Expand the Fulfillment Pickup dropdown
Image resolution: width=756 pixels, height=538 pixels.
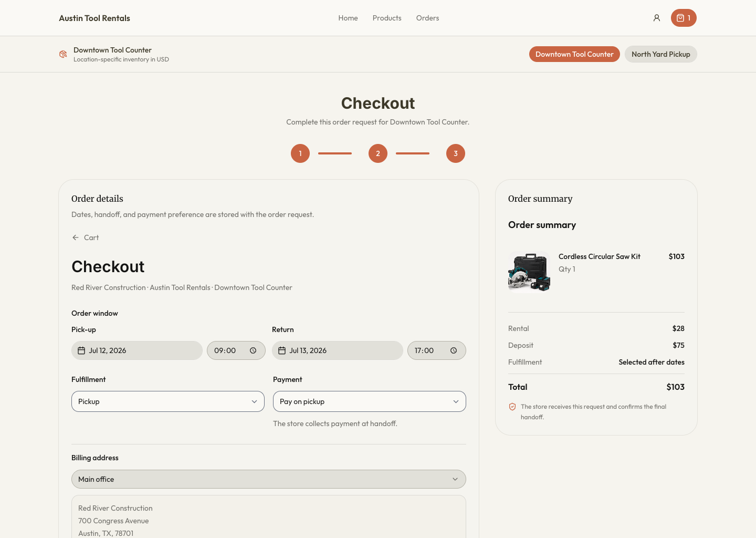pos(168,401)
